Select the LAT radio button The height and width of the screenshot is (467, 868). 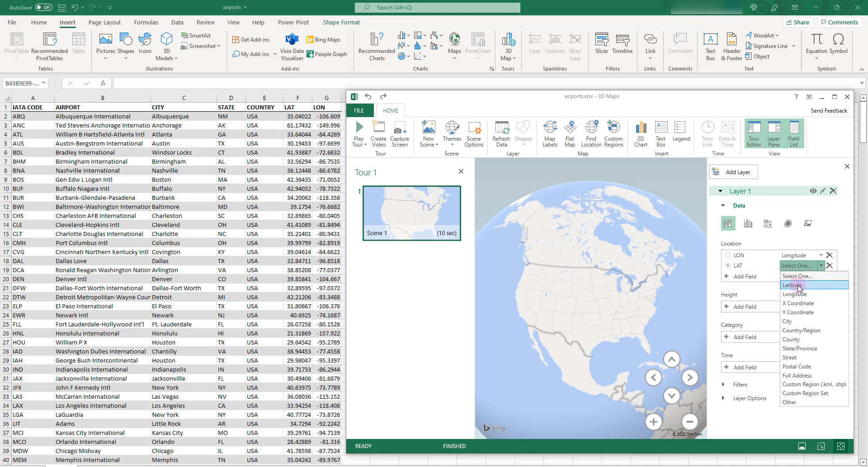[x=728, y=265]
